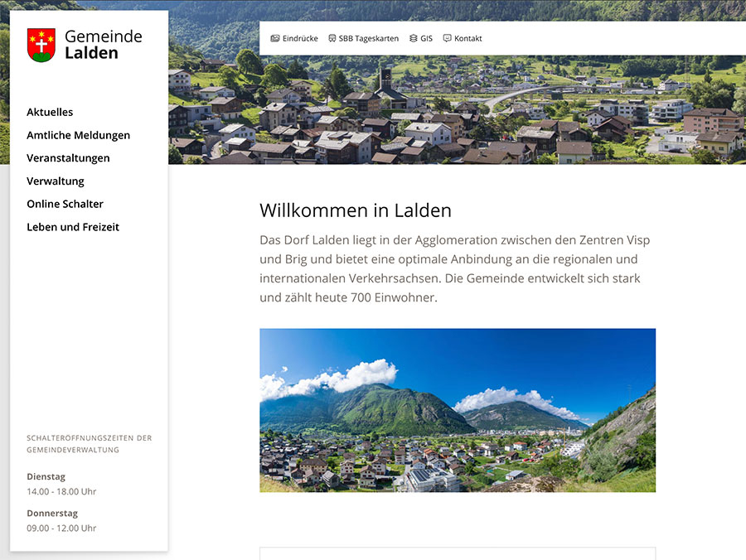Click the panorama photo of Lalden valley
Image resolution: width=746 pixels, height=560 pixels.
pos(458,410)
